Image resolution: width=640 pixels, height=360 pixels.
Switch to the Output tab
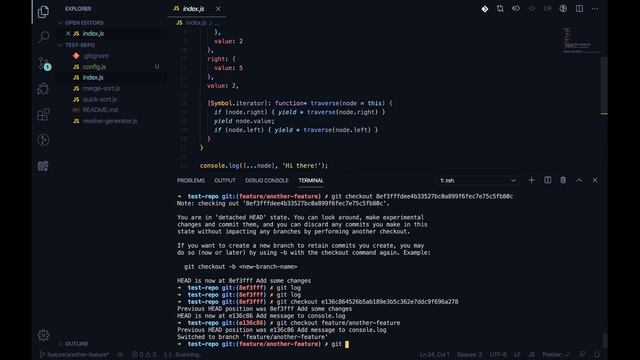pyautogui.click(x=225, y=180)
